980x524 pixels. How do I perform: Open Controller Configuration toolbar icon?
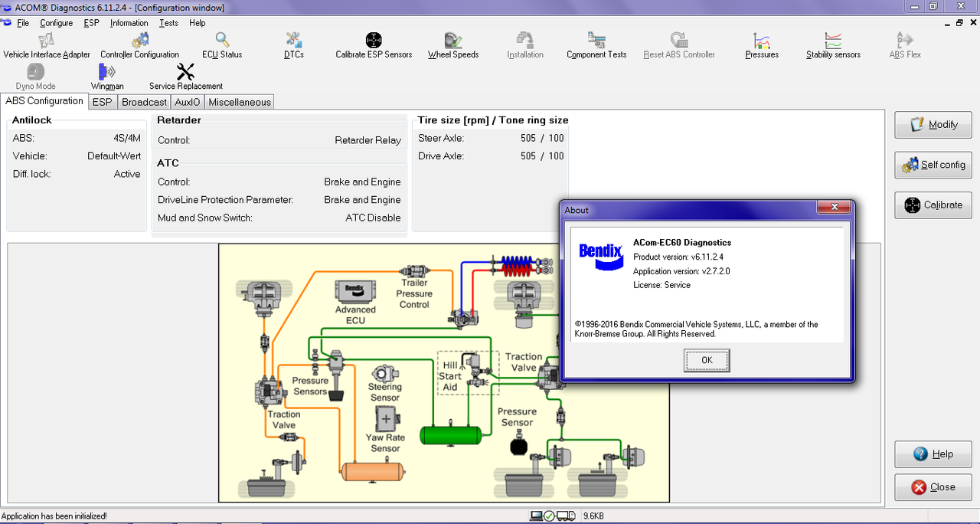[139, 40]
